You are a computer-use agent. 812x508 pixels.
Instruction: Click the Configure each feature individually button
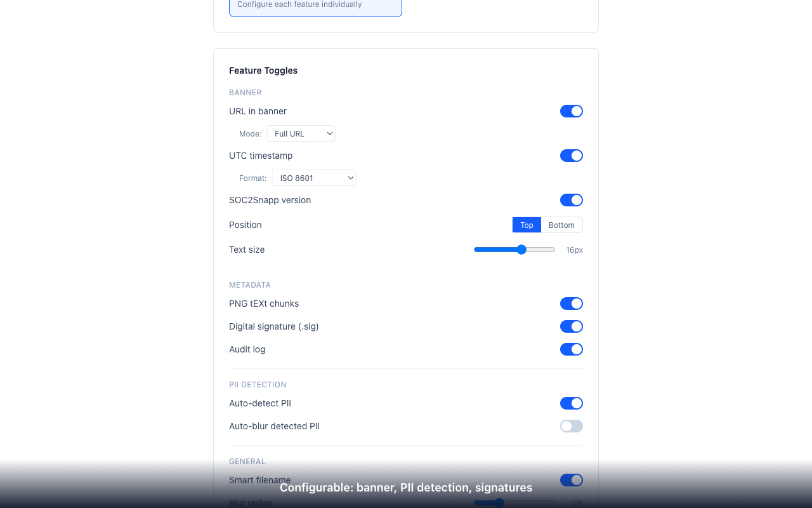pyautogui.click(x=315, y=4)
